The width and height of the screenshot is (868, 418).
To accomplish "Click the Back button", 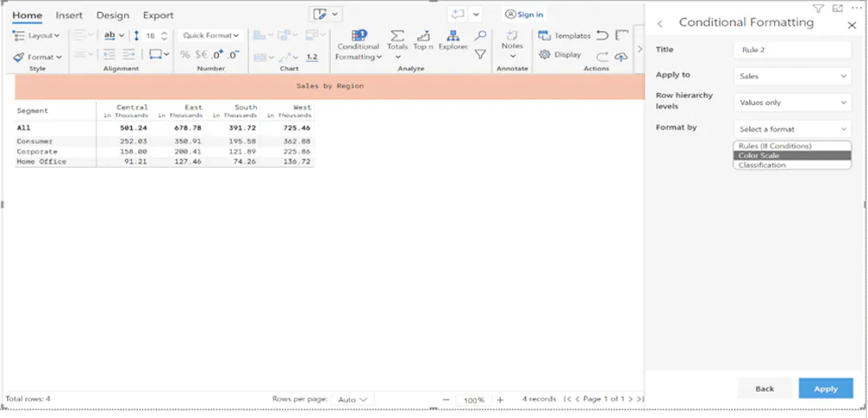I will [765, 388].
